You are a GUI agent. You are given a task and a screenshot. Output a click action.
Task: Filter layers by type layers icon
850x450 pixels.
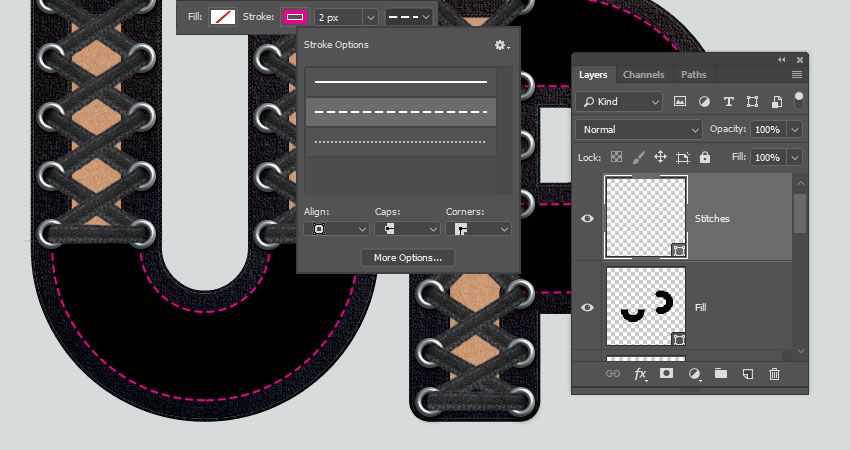tap(729, 101)
